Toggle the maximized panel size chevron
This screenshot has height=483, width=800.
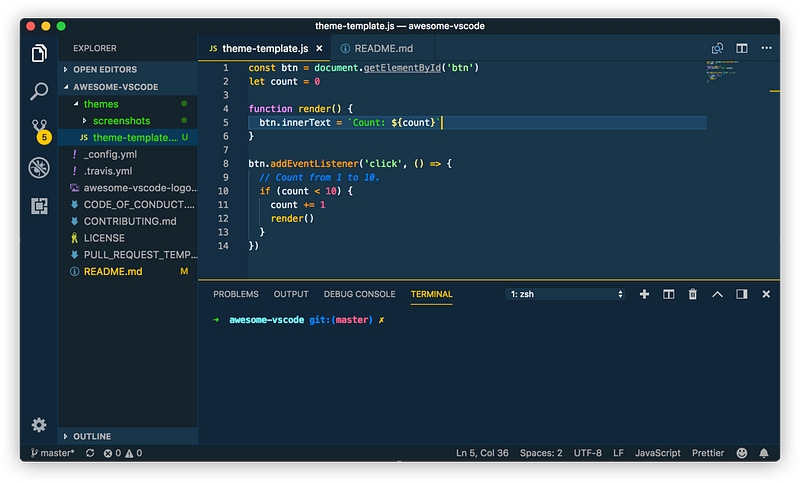(717, 294)
